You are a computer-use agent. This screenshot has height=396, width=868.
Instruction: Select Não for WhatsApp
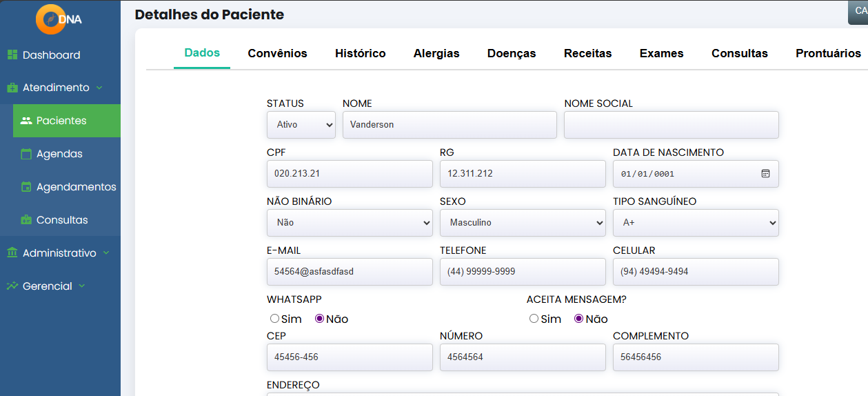[x=319, y=319]
